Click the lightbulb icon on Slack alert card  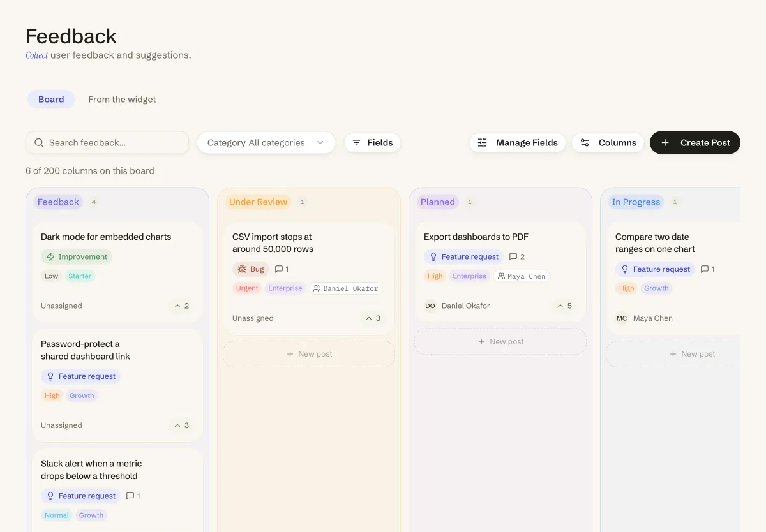click(x=50, y=496)
